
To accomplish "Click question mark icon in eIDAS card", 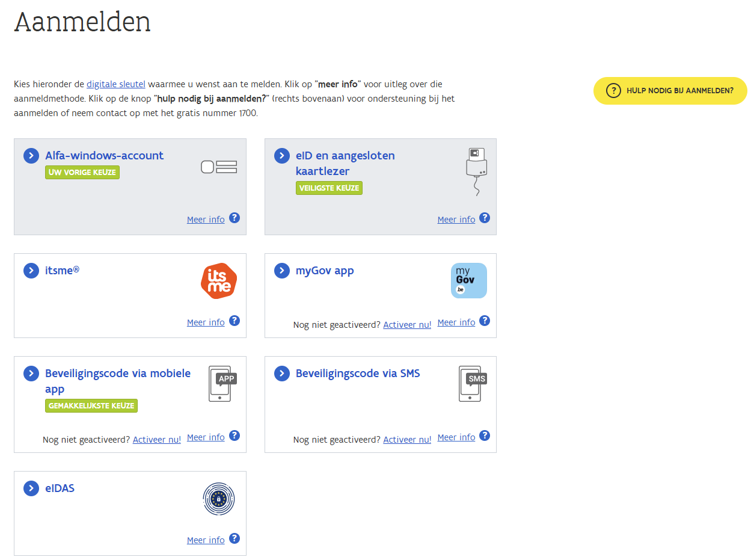I will pyautogui.click(x=234, y=538).
